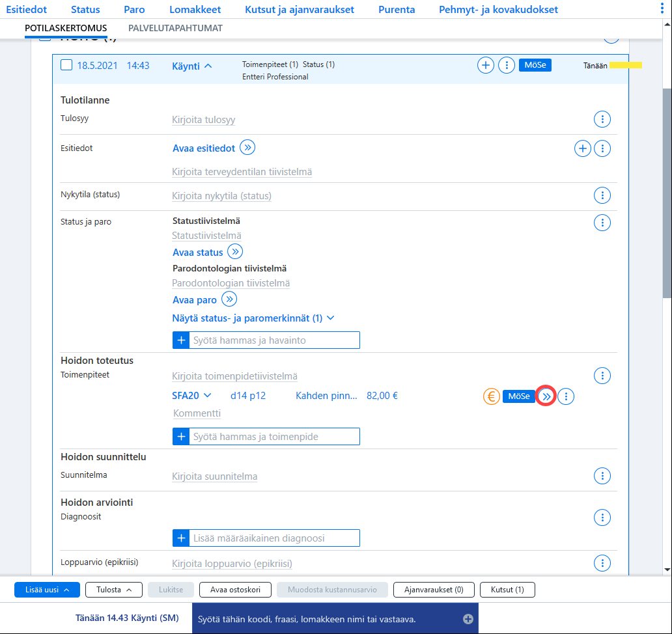672x634 pixels.
Task: Open the Esitiedot menu
Action: pyautogui.click(x=27, y=9)
